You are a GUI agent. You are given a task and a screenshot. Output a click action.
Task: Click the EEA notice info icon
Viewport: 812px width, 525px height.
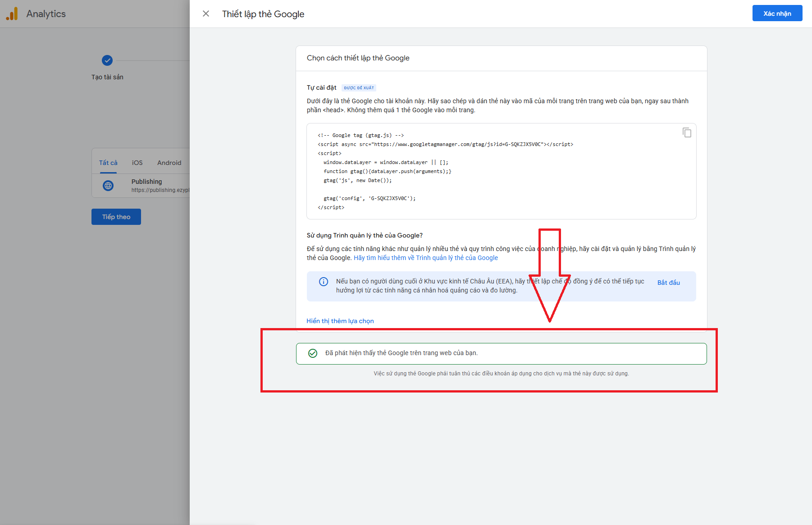(324, 282)
